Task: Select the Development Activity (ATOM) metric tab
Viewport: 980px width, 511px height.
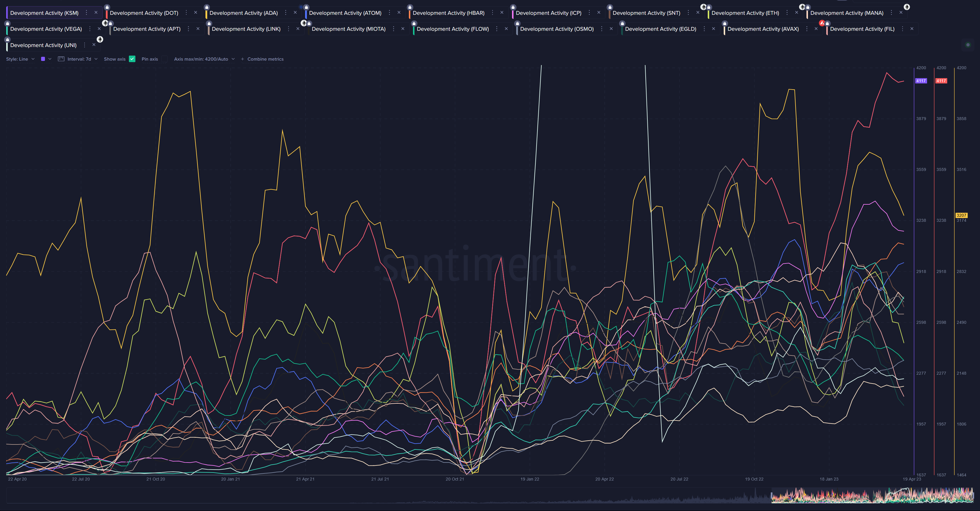Action: tap(345, 13)
